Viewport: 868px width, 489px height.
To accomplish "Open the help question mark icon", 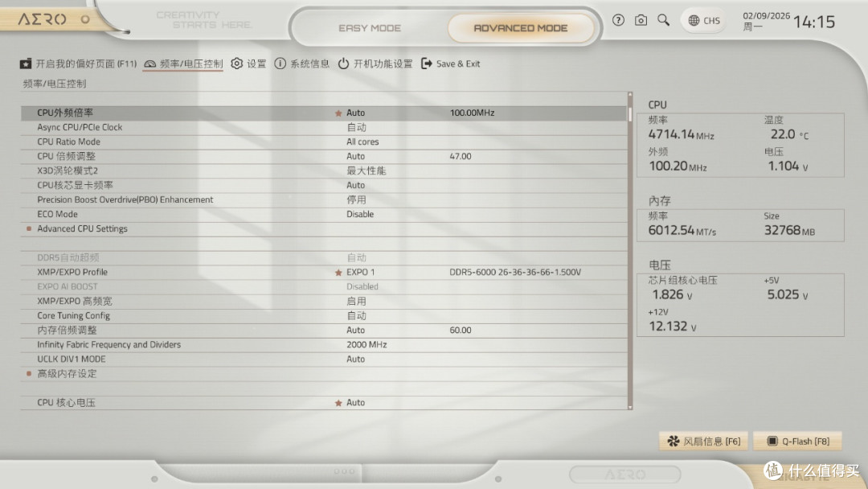I will tap(618, 20).
